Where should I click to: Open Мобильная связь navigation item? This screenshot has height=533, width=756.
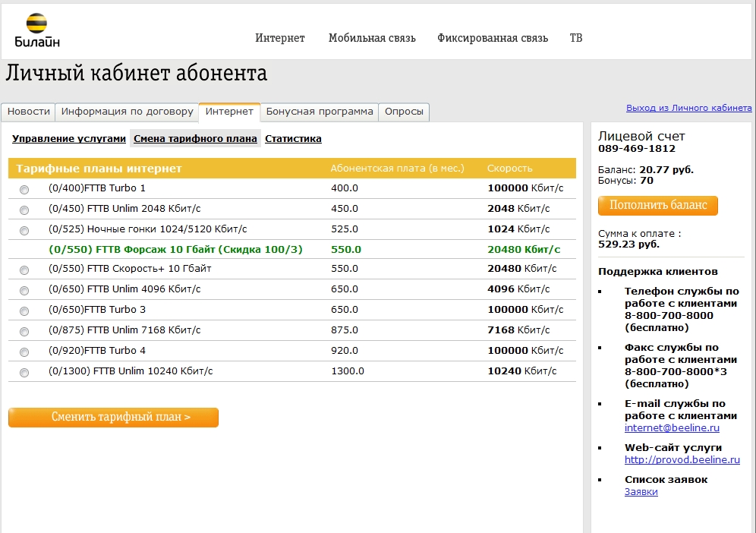tap(372, 38)
